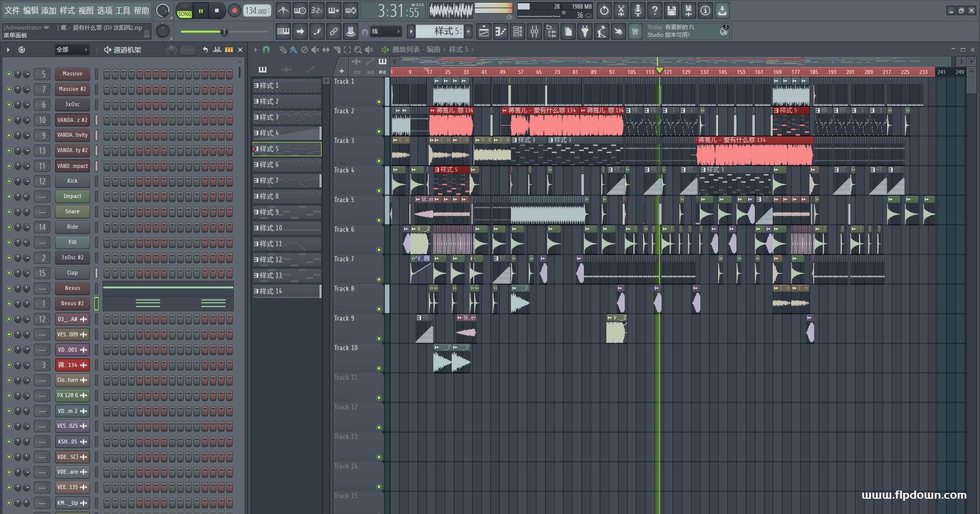This screenshot has width=980, height=514.
Task: Open the browser view icon
Action: pos(551,32)
